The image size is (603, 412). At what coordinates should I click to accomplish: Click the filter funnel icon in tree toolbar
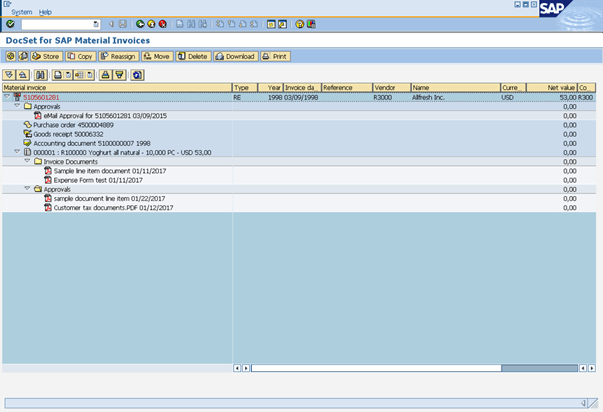[x=118, y=74]
